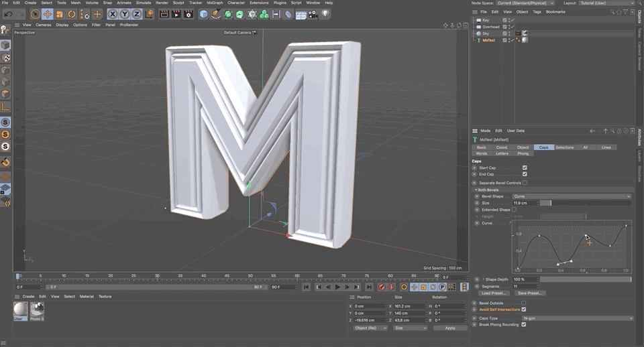
Task: Collapse the Both Bevels section
Action: tap(476, 190)
